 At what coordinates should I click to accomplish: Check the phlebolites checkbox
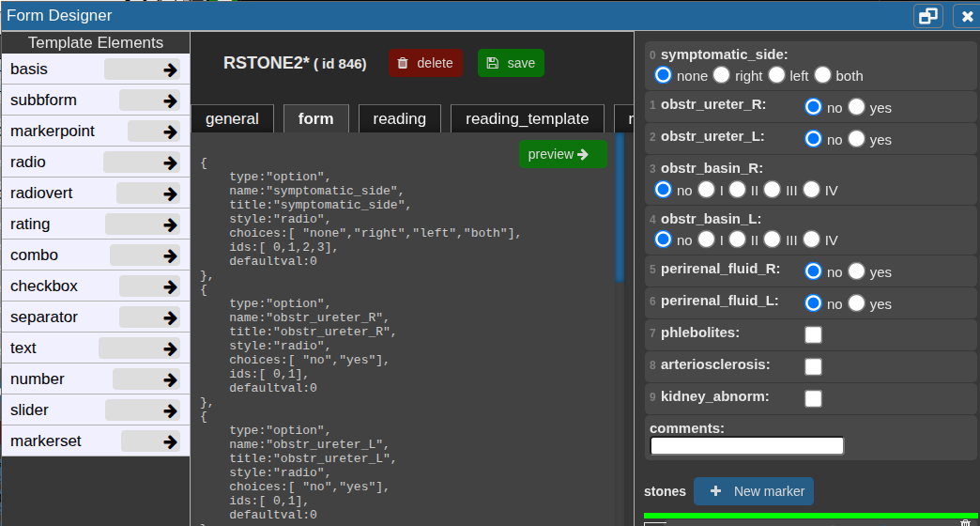point(813,335)
